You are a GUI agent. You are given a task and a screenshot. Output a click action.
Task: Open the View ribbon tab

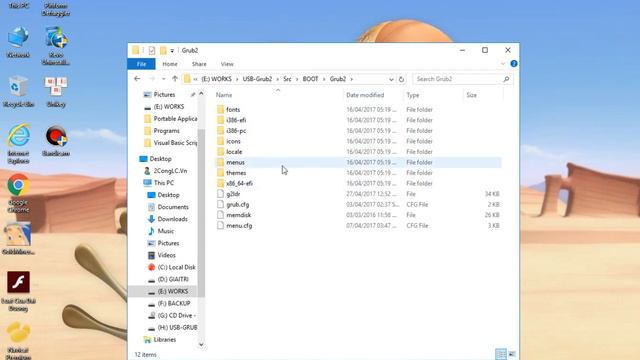227,64
